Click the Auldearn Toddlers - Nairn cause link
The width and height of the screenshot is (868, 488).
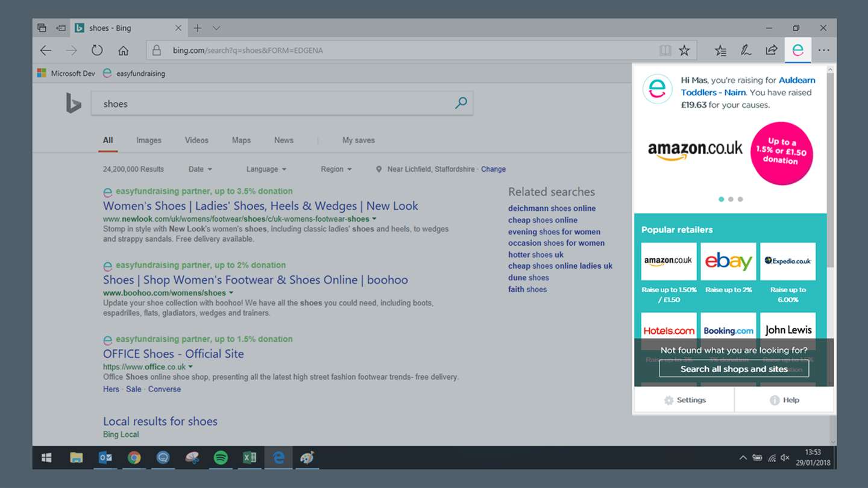point(747,86)
